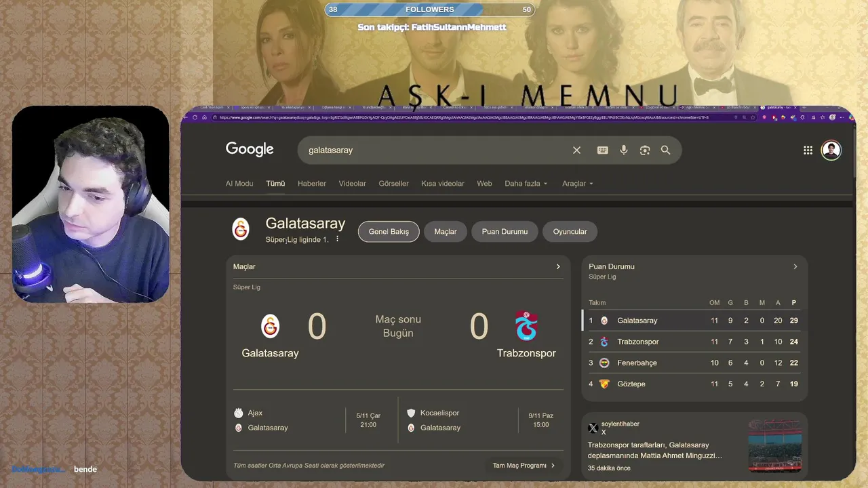
Task: Click the Galatasaray crest in the header
Action: [x=241, y=229]
